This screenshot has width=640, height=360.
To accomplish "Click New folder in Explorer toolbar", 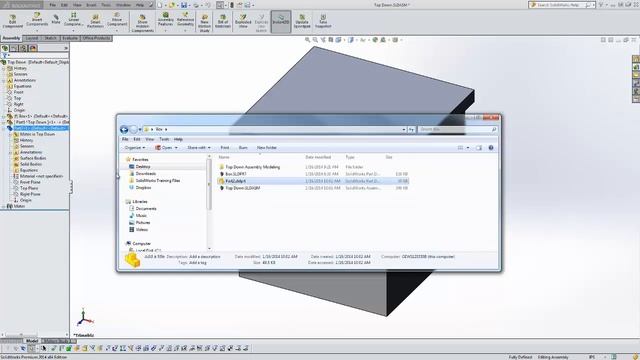I will pos(267,148).
